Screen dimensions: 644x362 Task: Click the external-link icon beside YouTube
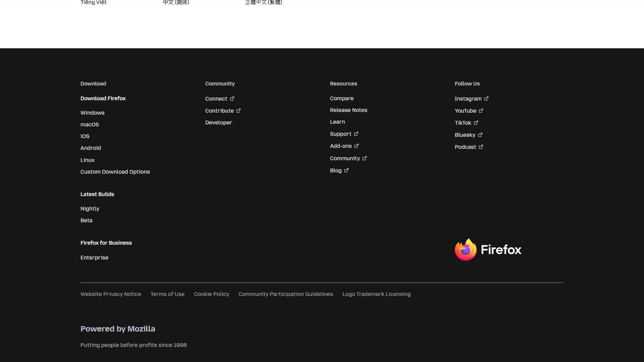[x=481, y=111]
